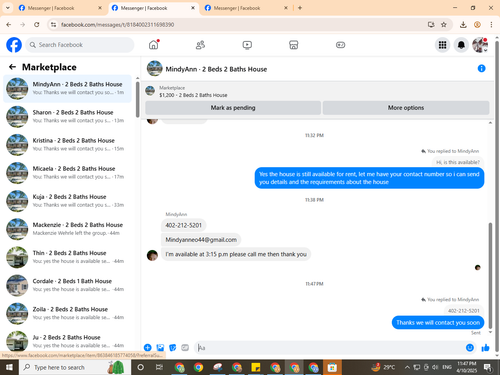
Task: Click the Mark as pending button
Action: (233, 108)
